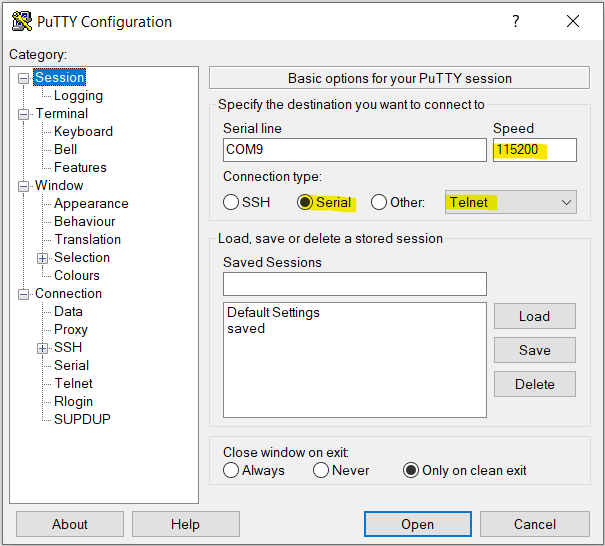Collapse the Session tree node
This screenshot has width=605, height=546.
point(24,78)
